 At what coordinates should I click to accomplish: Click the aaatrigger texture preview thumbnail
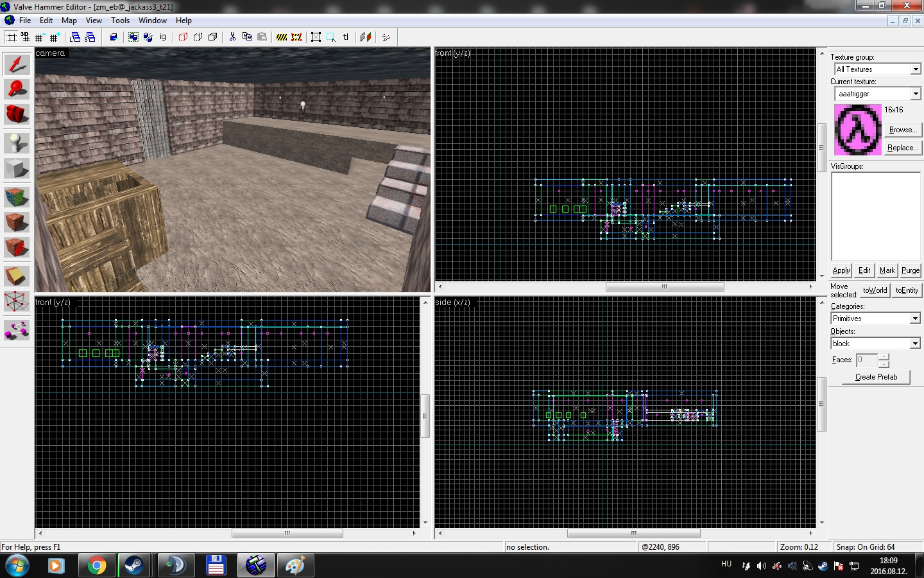click(857, 130)
